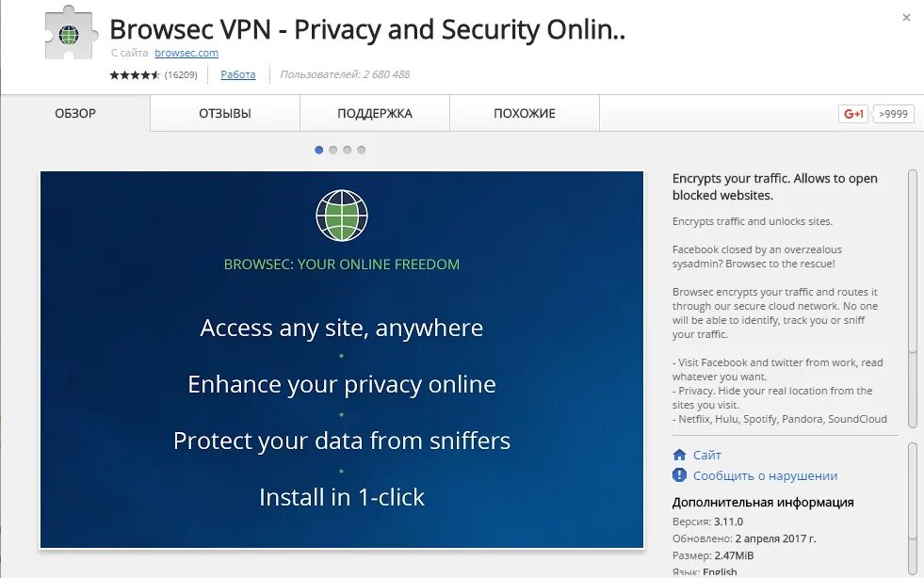The image size is (924, 578).
Task: Select the first carousel dot
Action: pyautogui.click(x=318, y=150)
